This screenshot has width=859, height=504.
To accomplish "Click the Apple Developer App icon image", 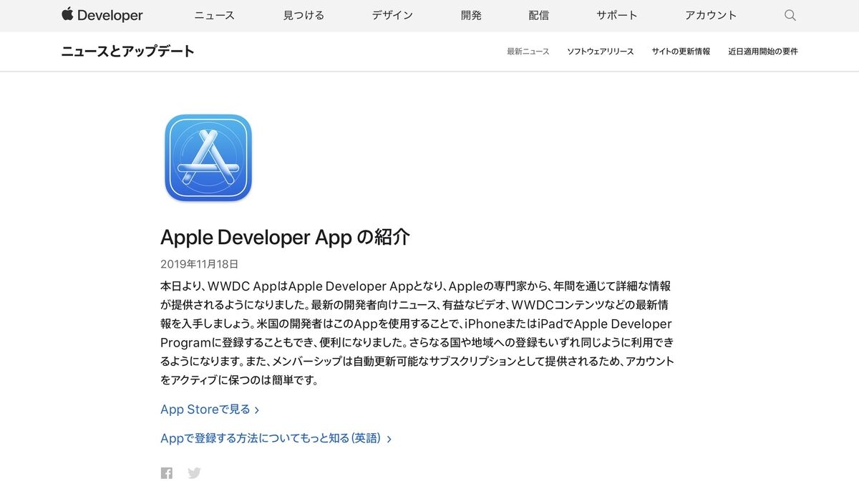I will tap(208, 157).
